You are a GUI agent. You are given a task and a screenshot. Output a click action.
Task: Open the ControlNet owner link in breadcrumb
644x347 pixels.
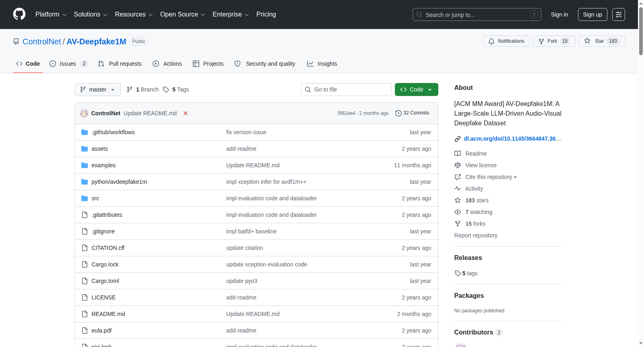click(x=42, y=42)
